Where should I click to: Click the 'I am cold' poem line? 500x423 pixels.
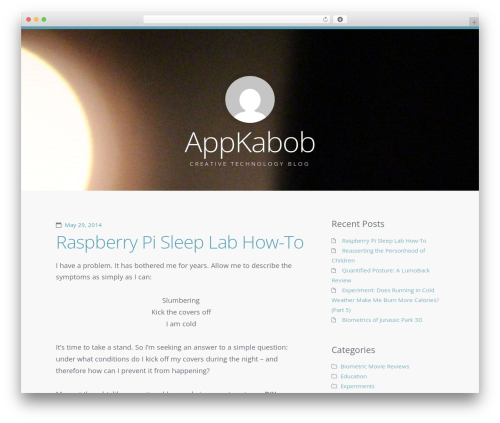click(x=181, y=324)
